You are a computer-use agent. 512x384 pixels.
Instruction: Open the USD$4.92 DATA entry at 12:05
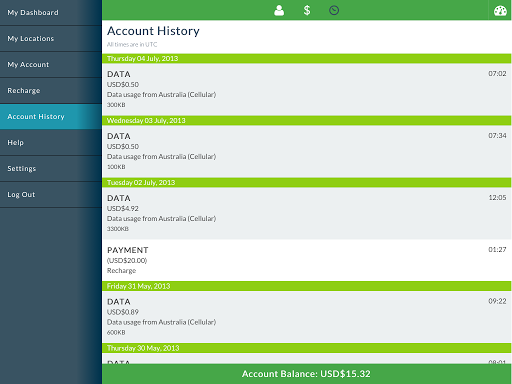point(307,213)
